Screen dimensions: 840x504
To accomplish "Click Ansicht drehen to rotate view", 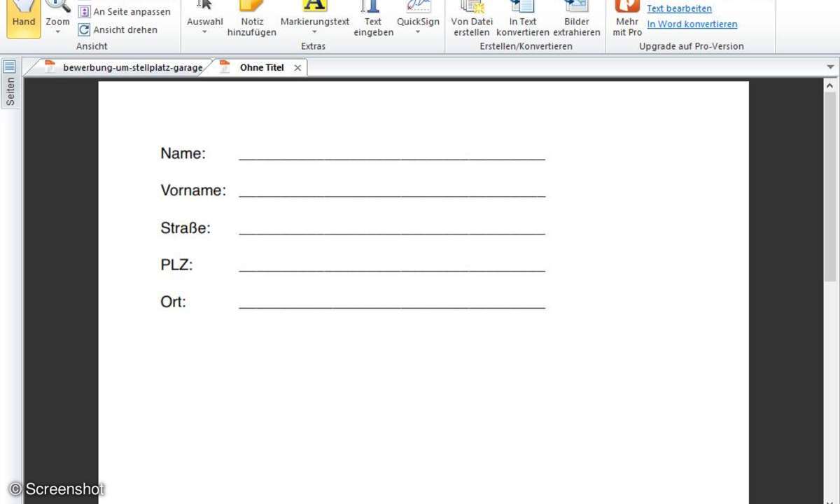I will (118, 30).
